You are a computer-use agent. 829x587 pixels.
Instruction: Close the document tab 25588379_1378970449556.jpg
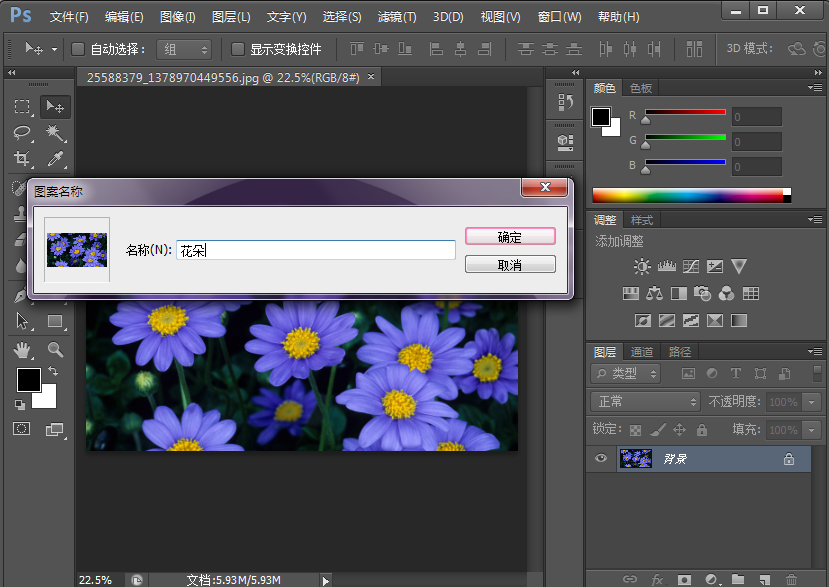pos(371,77)
